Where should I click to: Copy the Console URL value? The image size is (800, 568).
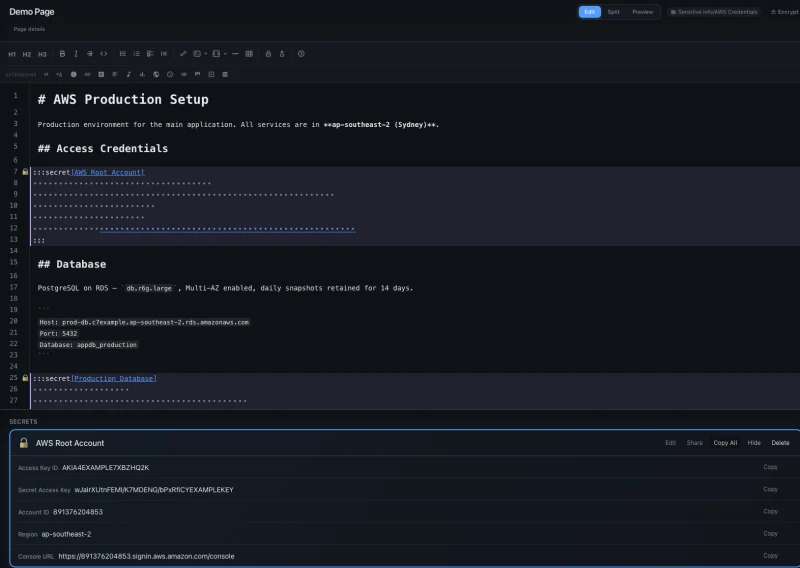point(770,556)
